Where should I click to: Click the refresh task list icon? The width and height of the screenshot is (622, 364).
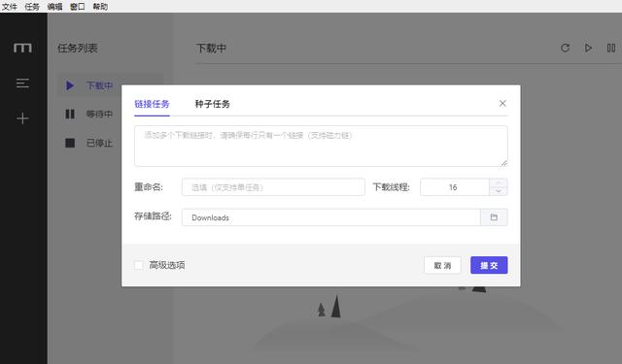click(565, 48)
